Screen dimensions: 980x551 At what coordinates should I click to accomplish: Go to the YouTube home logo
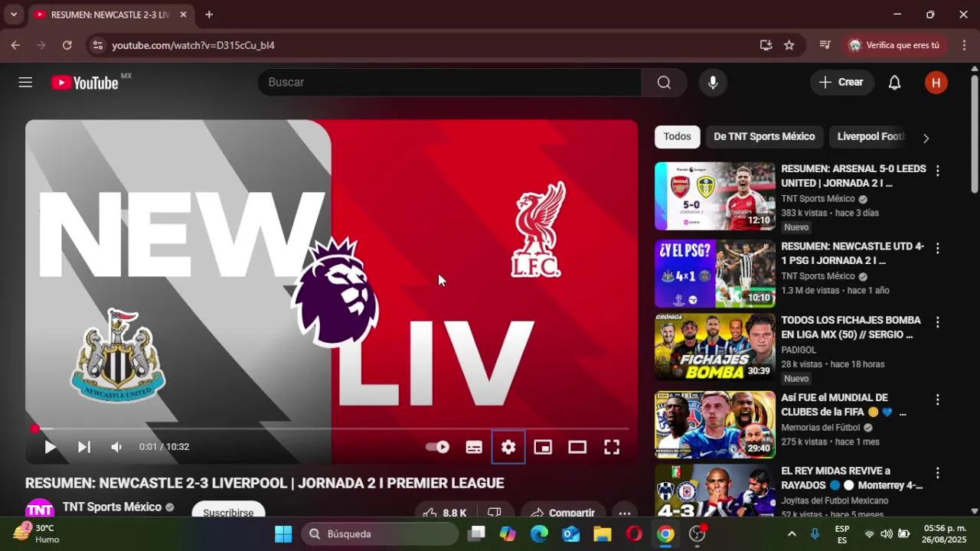pos(85,83)
